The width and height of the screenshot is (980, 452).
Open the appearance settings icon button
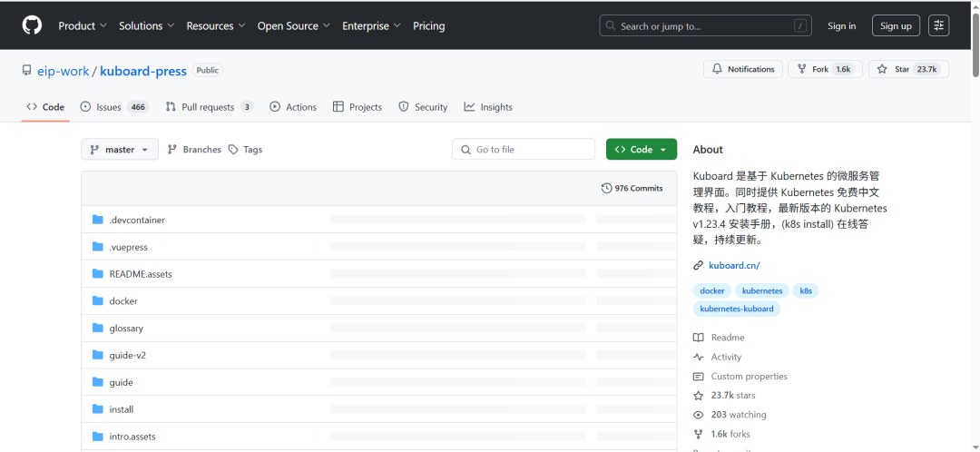[x=939, y=26]
